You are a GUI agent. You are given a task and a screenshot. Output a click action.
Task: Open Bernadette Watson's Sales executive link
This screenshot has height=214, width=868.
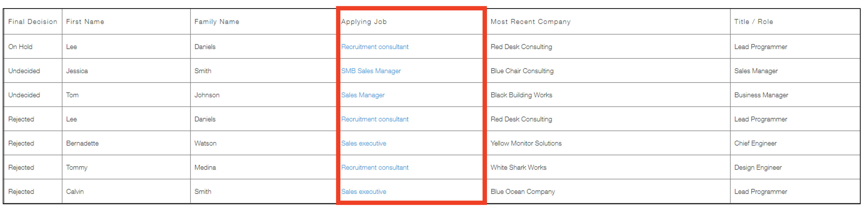[x=363, y=143]
